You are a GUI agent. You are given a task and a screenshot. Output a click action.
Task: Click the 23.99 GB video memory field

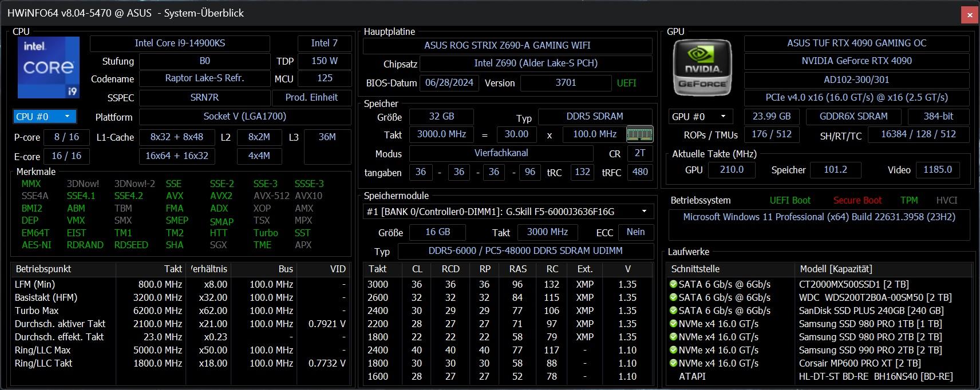(x=772, y=117)
